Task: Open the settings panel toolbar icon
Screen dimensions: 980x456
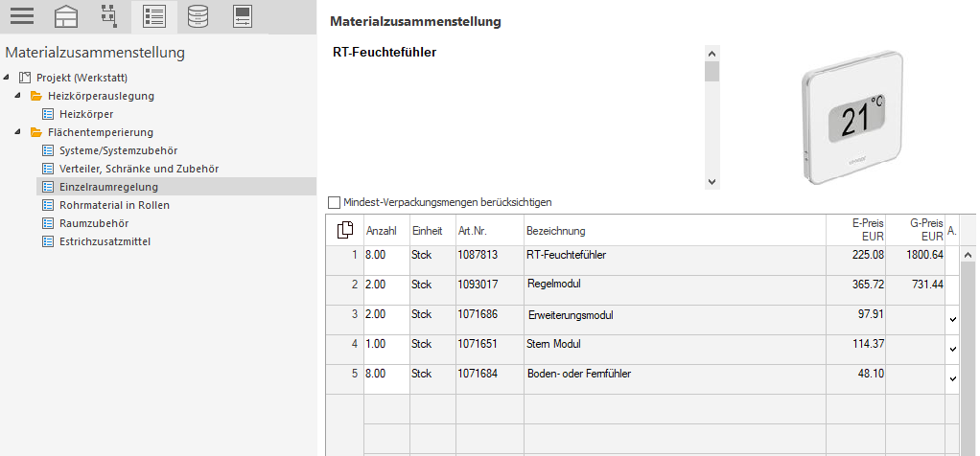Action: (242, 16)
